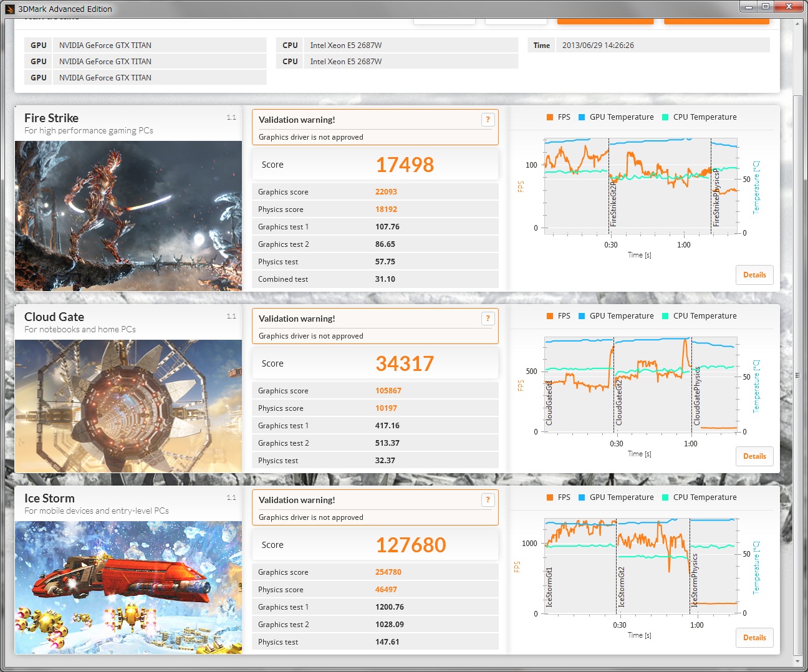Screen dimensions: 808x672
Task: Select the Fire Strike overall score 17498
Action: pyautogui.click(x=405, y=165)
